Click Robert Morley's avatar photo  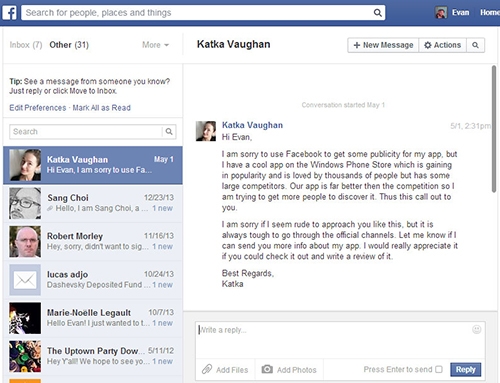tap(25, 242)
